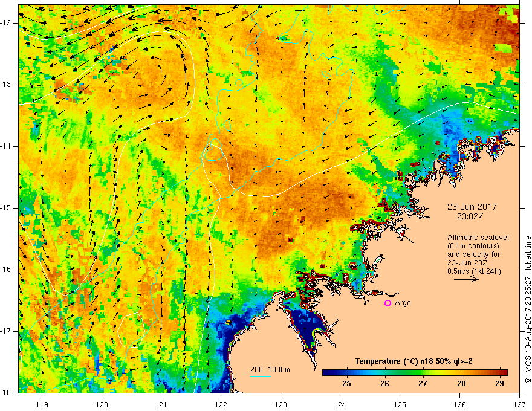Click the dark blue end of temperature bar
Viewport: 532px width, 411px height.
pos(328,373)
